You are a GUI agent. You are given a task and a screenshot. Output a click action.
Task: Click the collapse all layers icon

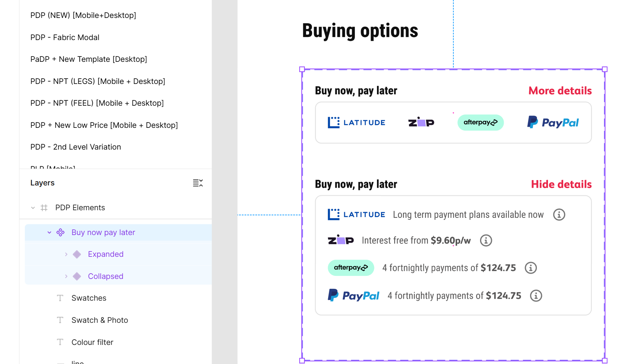click(x=198, y=183)
